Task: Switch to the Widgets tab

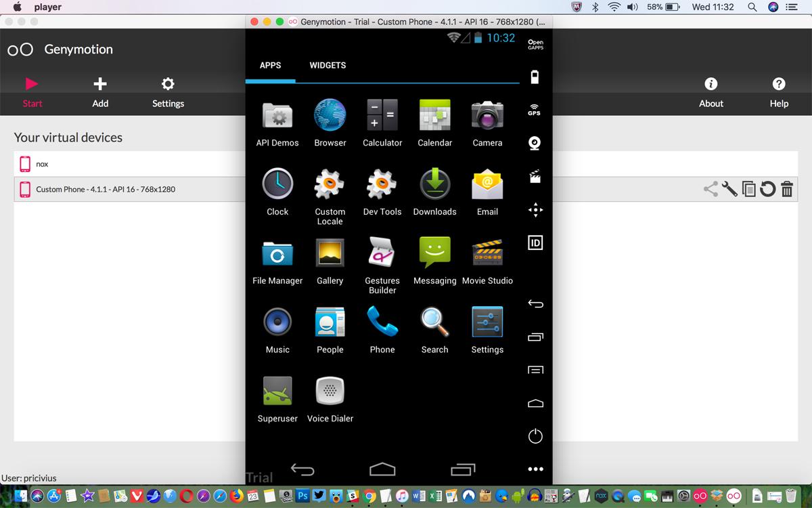Action: pos(328,66)
